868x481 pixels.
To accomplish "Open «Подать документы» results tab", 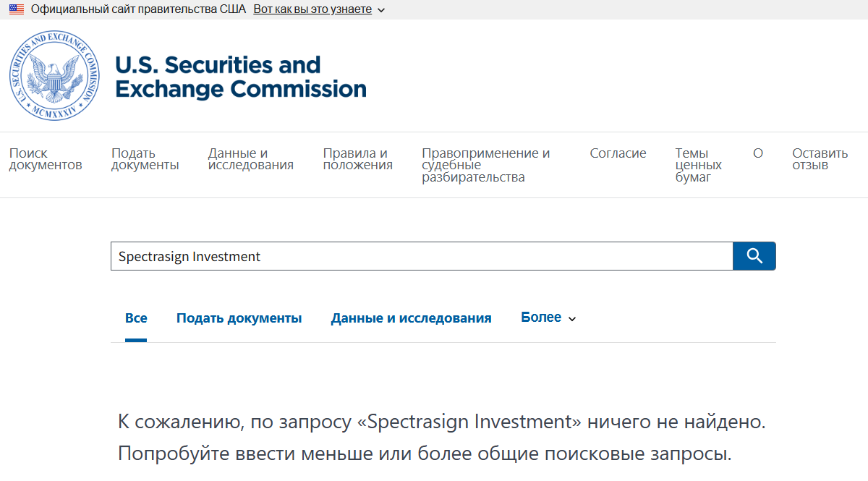I will point(239,318).
